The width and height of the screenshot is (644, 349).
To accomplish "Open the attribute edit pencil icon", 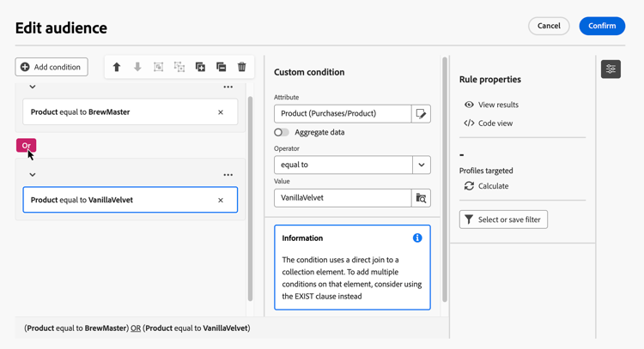I will click(x=421, y=113).
